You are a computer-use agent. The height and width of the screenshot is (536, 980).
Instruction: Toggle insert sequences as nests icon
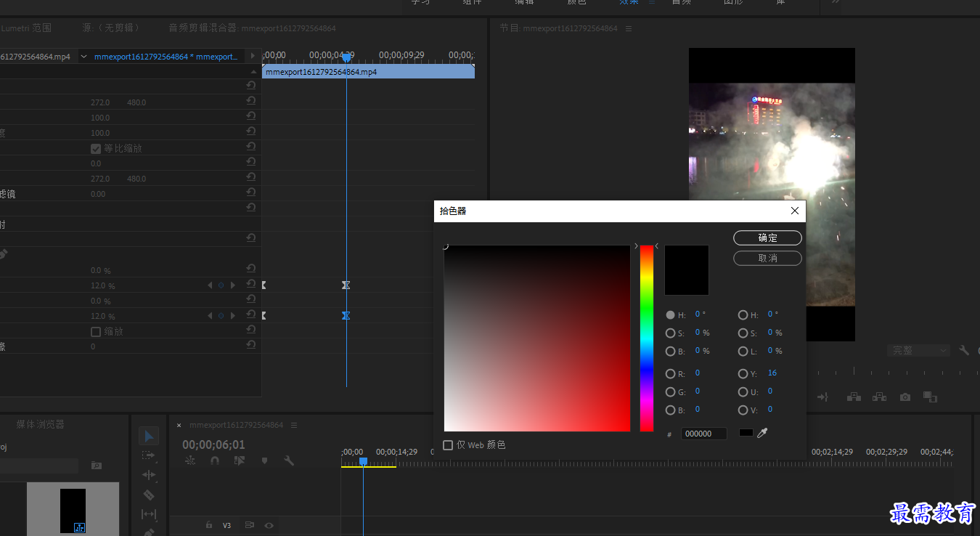pos(190,460)
